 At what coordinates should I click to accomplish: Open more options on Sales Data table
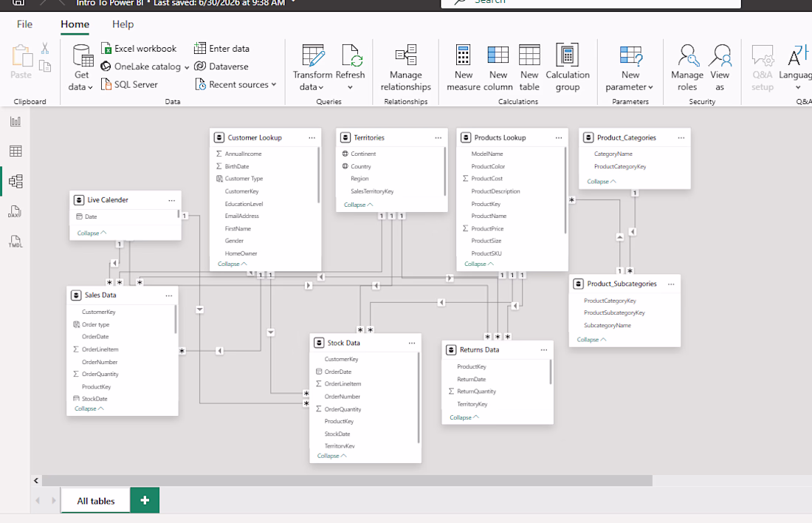pos(169,295)
